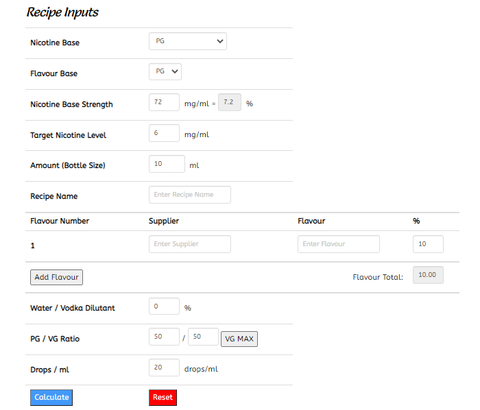Select the nicotine strength percent field
This screenshot has width=480, height=410.
pyautogui.click(x=230, y=102)
